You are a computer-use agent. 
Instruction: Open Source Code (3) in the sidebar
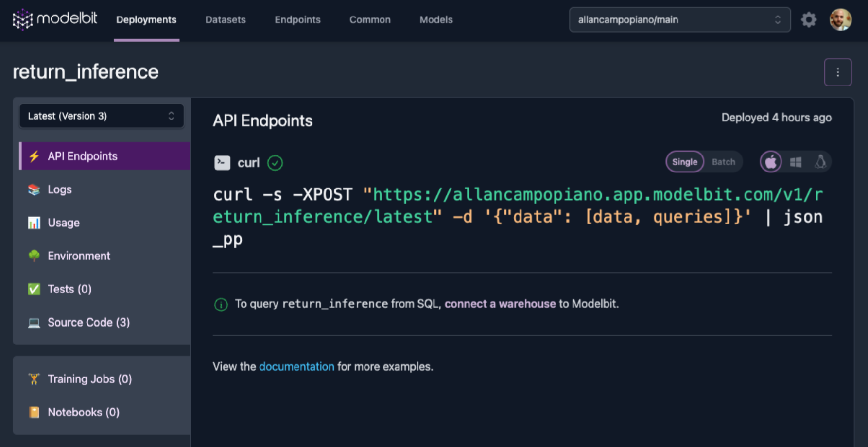(x=104, y=323)
